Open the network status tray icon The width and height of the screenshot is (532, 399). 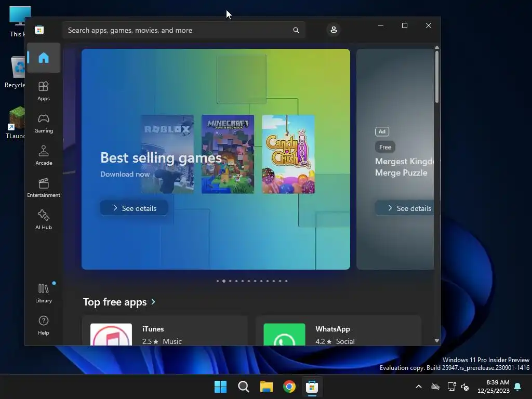[451, 387]
